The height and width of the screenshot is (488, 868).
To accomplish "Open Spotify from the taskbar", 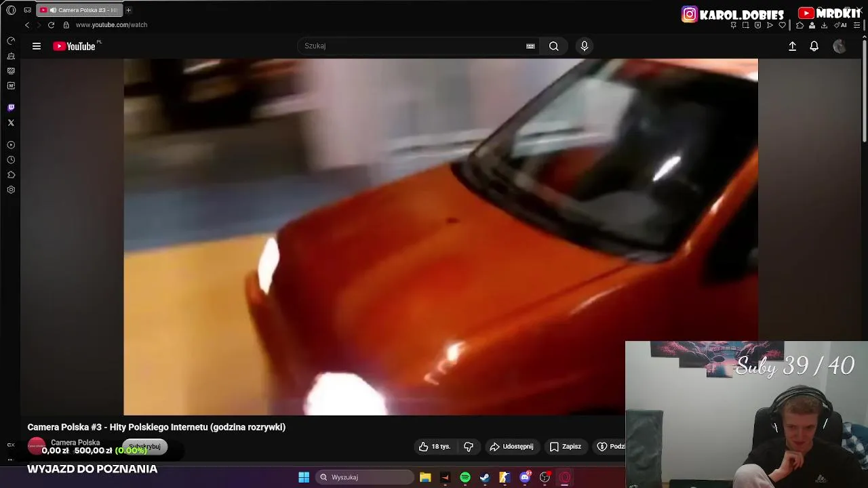I will pos(465,477).
